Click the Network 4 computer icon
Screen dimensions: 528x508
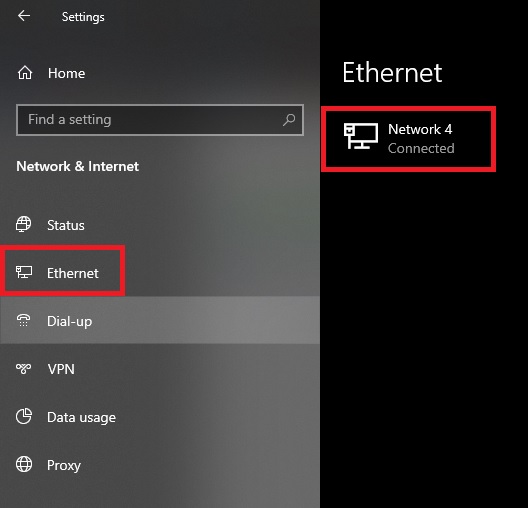[361, 136]
